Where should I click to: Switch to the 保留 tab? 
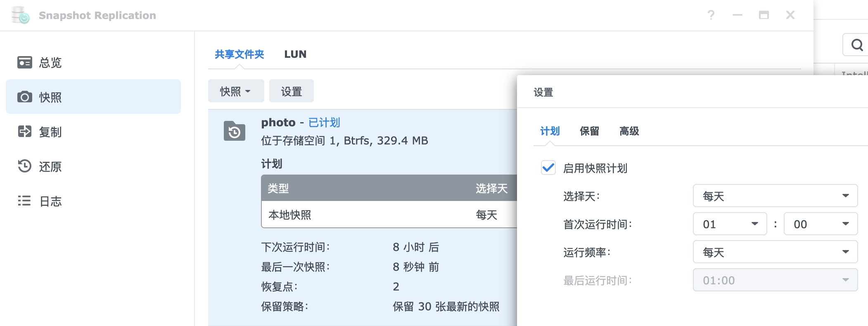(x=589, y=131)
